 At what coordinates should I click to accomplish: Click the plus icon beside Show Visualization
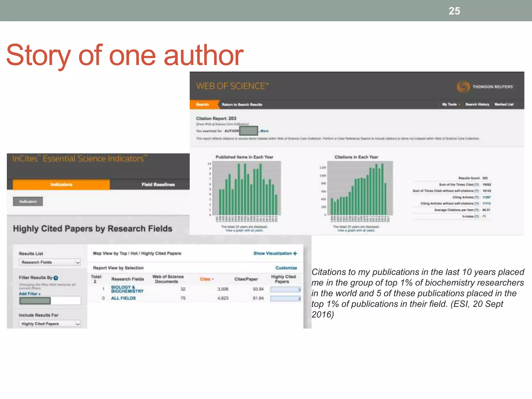[295, 253]
